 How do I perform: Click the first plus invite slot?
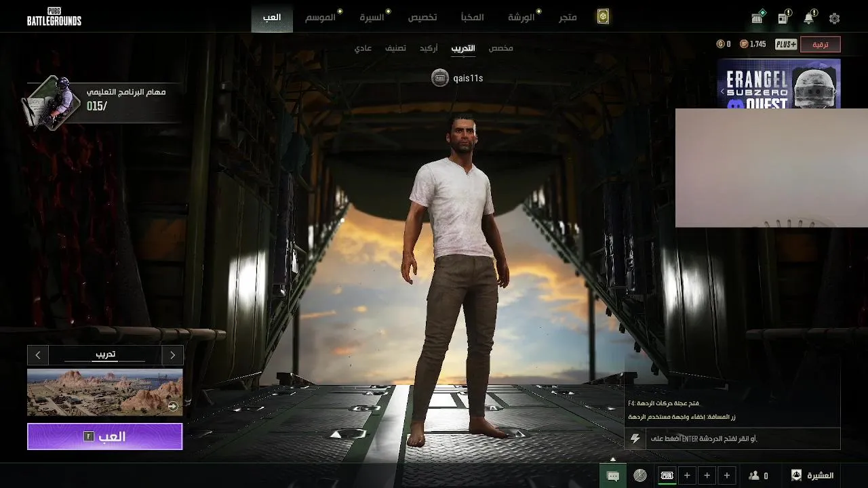tap(687, 476)
